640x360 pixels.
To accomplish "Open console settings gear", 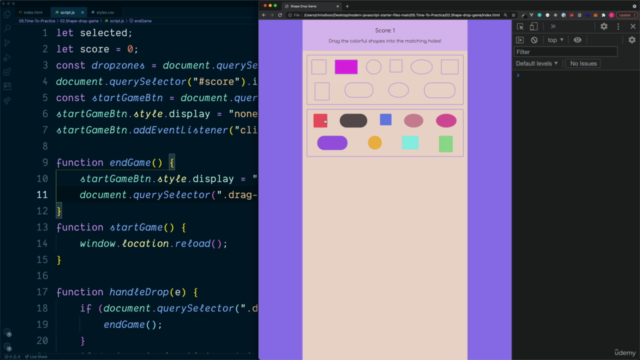I will click(x=632, y=40).
